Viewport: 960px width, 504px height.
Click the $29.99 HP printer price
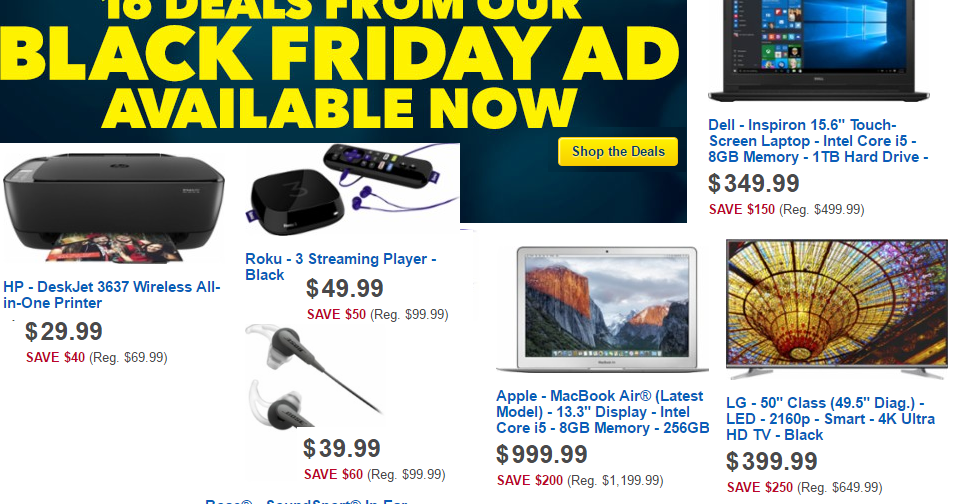point(64,332)
